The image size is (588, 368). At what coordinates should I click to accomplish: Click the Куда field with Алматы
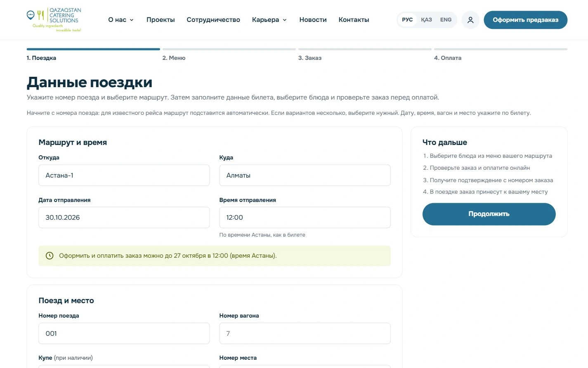305,175
